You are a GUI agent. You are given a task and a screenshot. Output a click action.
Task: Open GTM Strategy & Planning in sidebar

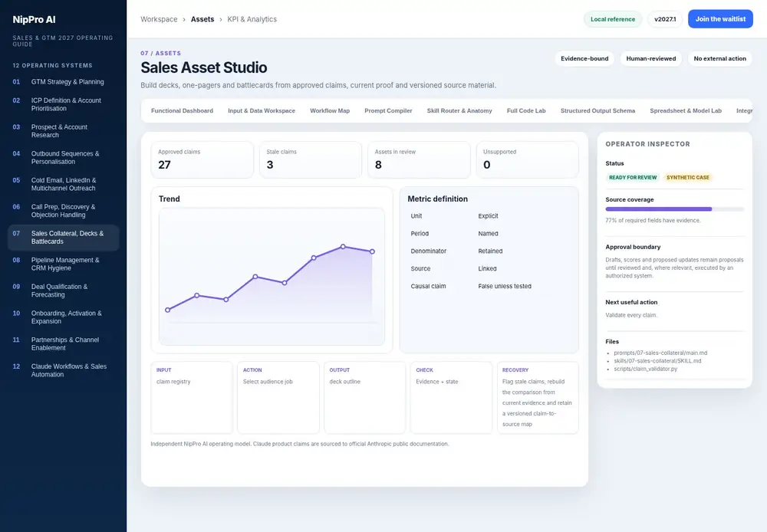pyautogui.click(x=63, y=82)
